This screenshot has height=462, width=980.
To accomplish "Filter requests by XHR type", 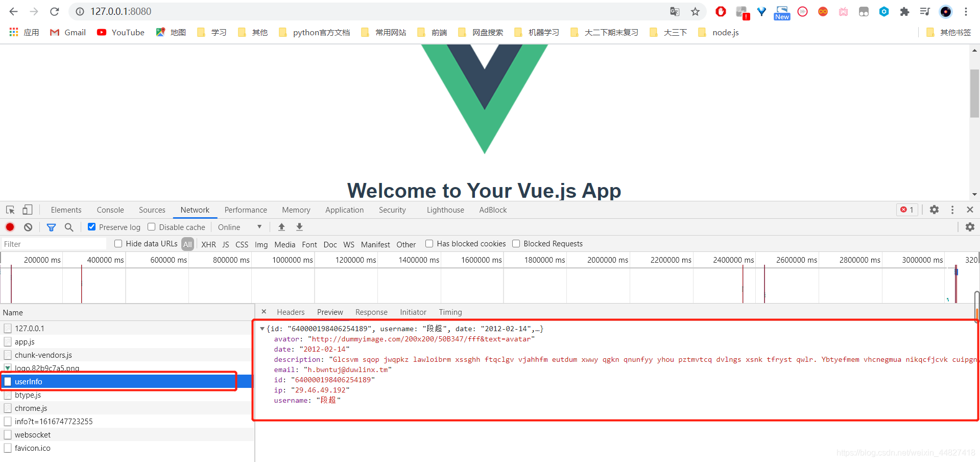I will coord(208,244).
